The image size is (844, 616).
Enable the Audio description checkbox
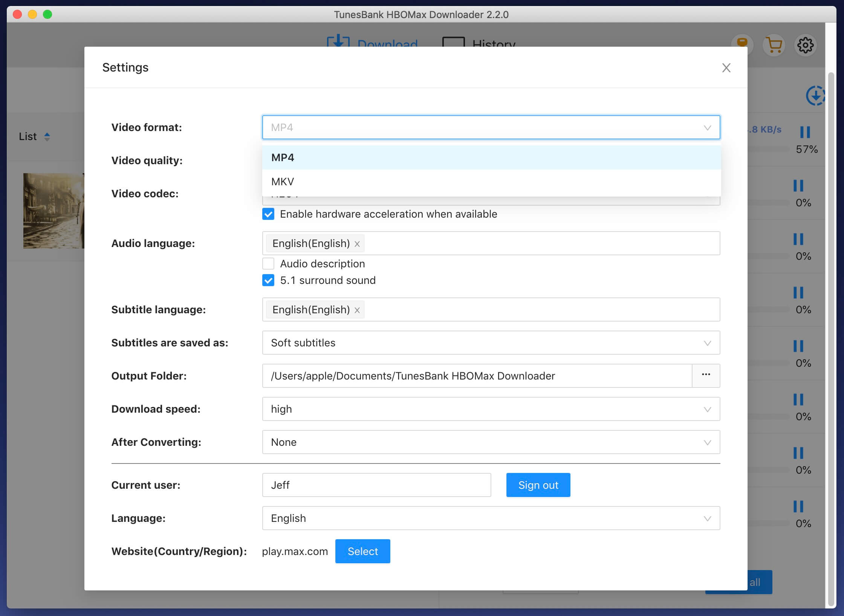[268, 264]
